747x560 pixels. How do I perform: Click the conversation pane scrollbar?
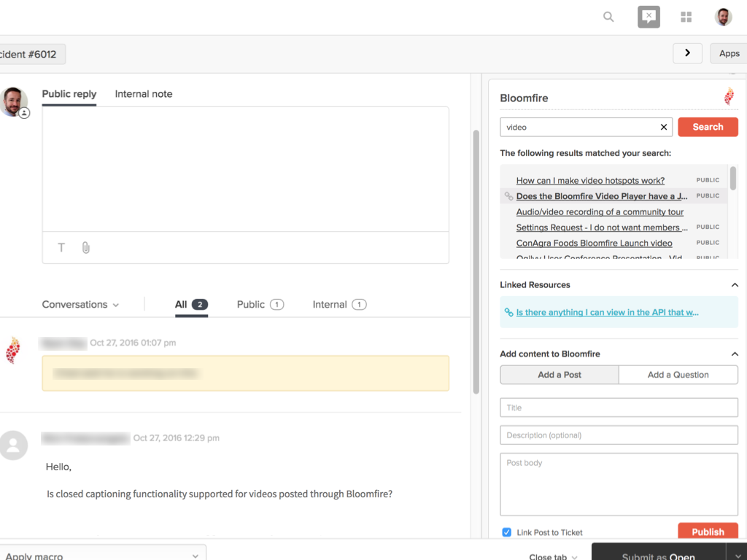[476, 262]
